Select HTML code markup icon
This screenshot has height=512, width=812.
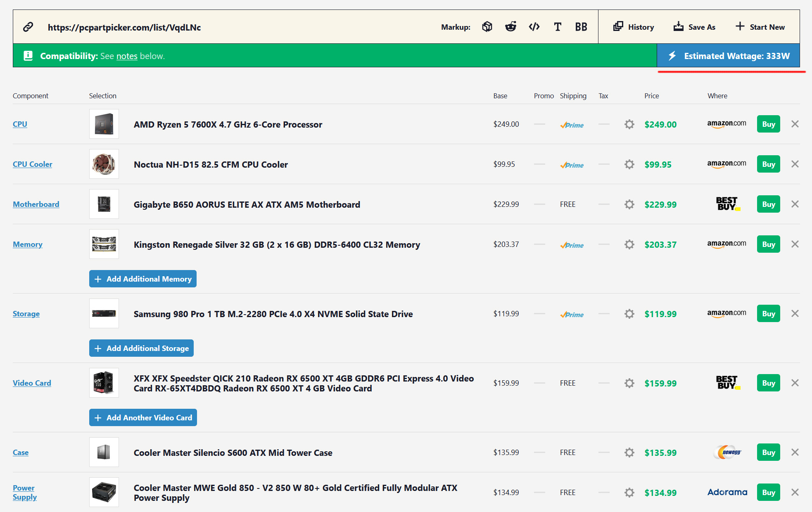534,27
